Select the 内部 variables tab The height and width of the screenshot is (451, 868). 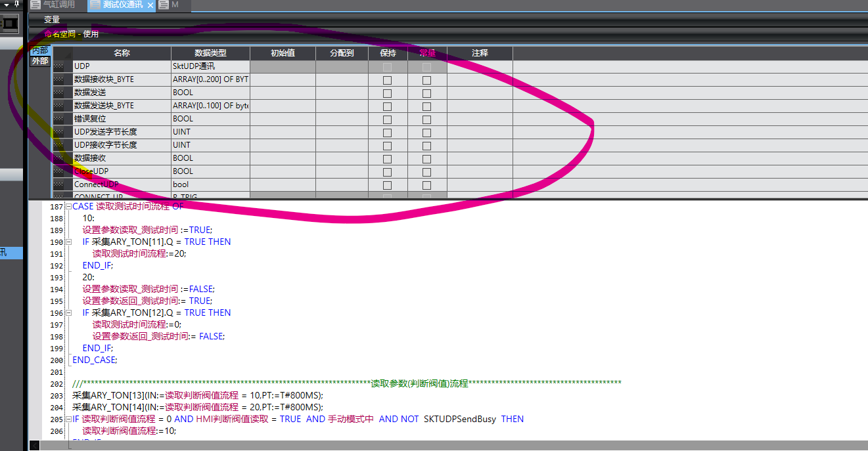click(x=40, y=51)
